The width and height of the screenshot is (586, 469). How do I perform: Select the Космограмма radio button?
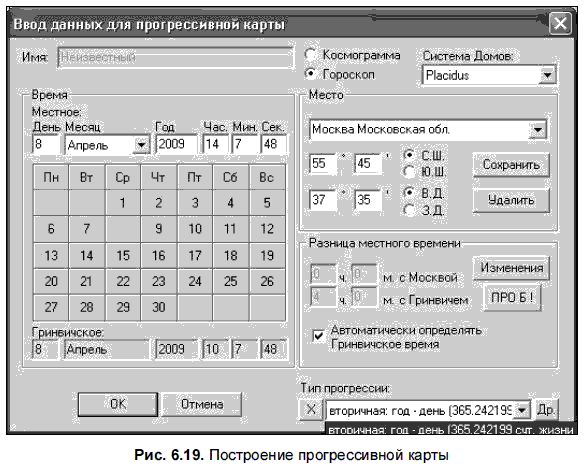pos(311,55)
